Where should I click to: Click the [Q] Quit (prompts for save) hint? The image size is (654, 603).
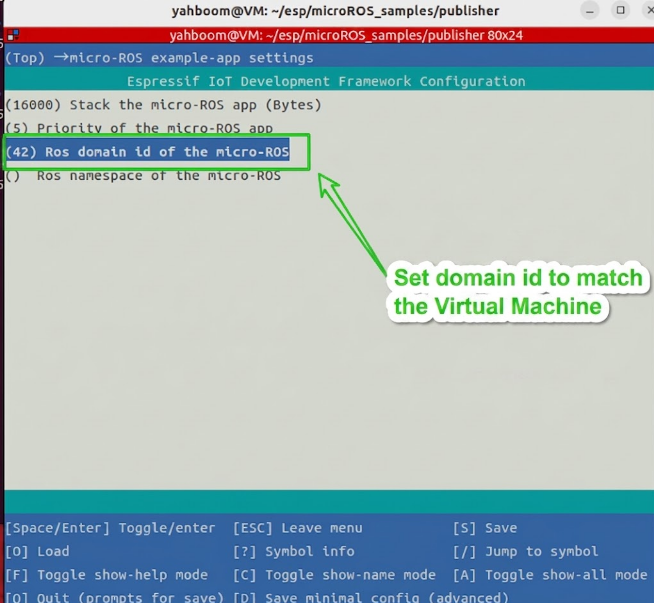pyautogui.click(x=114, y=597)
